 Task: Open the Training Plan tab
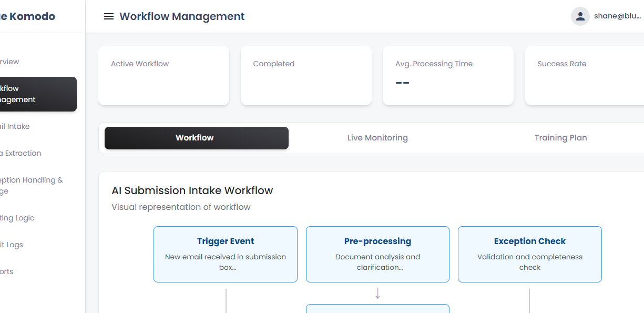tap(560, 138)
